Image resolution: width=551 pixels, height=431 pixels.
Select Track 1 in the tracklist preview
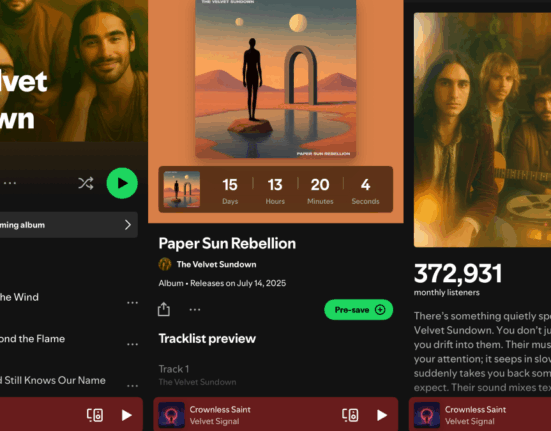point(197,375)
